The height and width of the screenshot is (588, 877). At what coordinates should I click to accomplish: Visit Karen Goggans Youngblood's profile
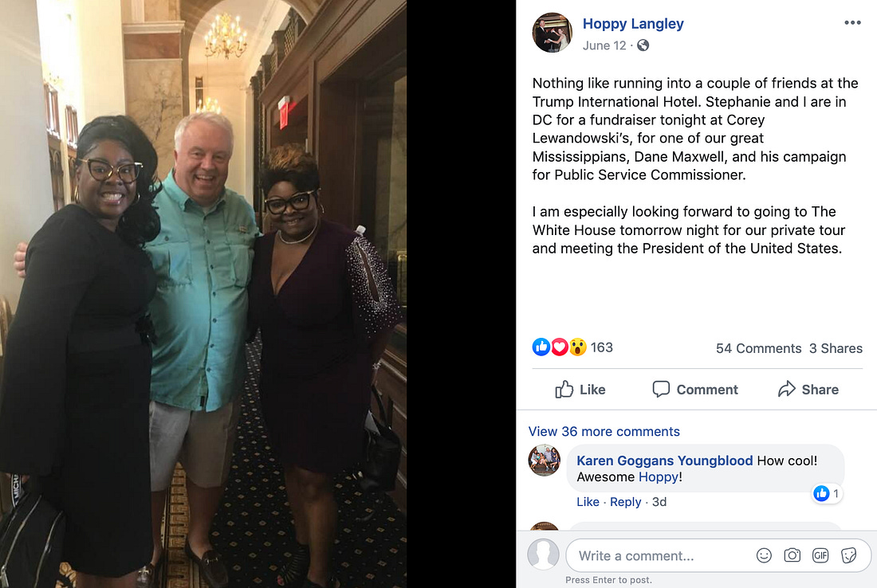click(664, 461)
